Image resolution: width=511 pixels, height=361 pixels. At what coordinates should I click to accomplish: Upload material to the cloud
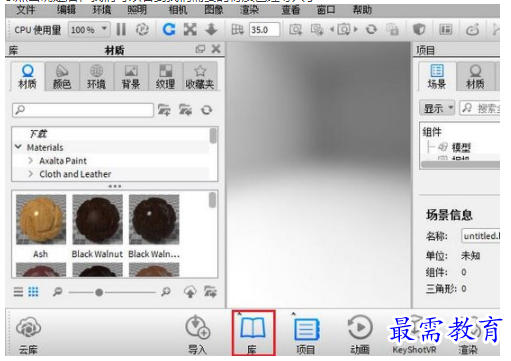pyautogui.click(x=190, y=292)
